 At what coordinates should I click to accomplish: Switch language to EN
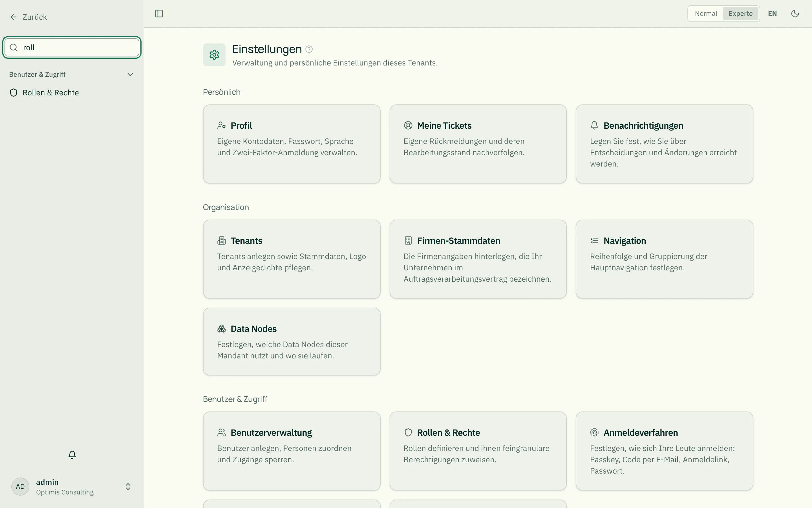[x=773, y=14]
